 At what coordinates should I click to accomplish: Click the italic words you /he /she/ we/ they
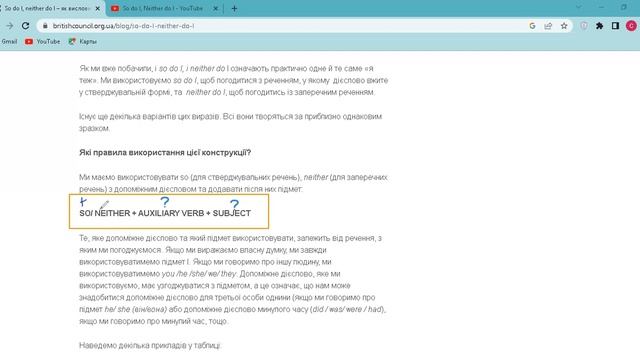click(199, 274)
